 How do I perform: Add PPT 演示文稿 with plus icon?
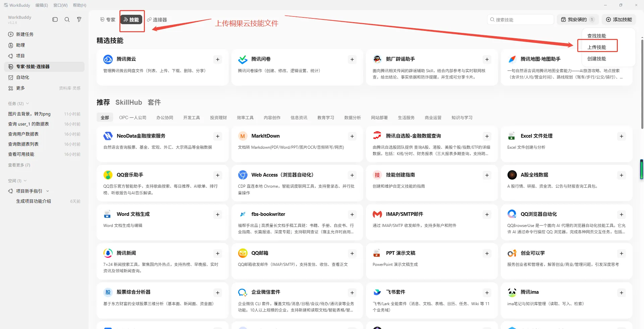pyautogui.click(x=487, y=253)
